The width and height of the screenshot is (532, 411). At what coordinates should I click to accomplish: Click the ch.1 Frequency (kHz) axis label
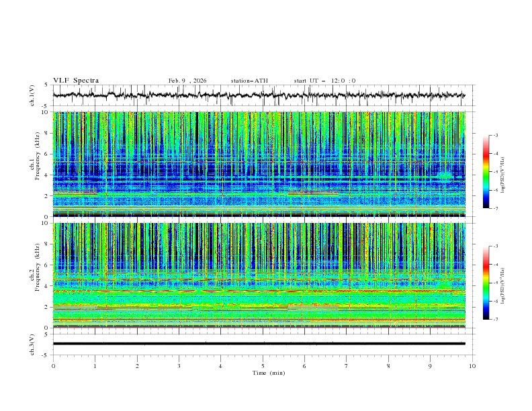pyautogui.click(x=35, y=156)
